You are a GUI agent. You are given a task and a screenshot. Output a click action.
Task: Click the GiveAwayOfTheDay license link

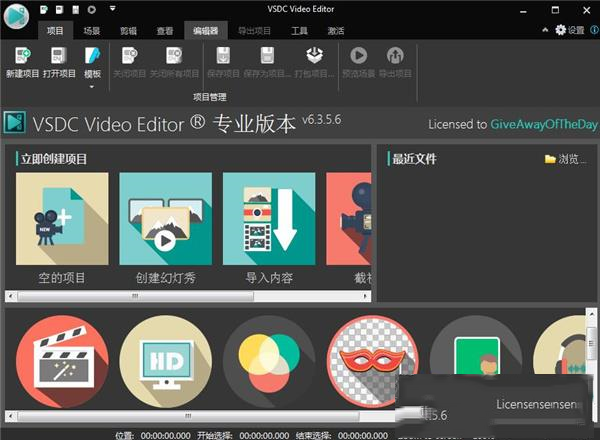(x=544, y=124)
